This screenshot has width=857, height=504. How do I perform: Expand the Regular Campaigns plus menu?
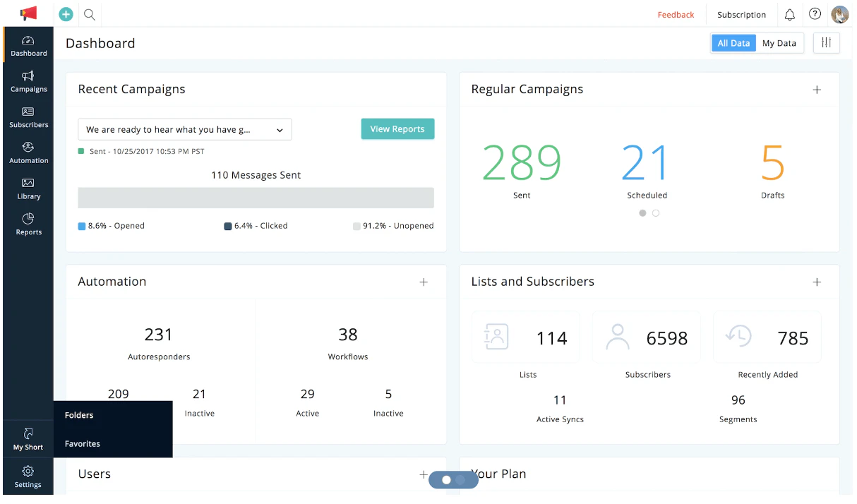click(817, 90)
